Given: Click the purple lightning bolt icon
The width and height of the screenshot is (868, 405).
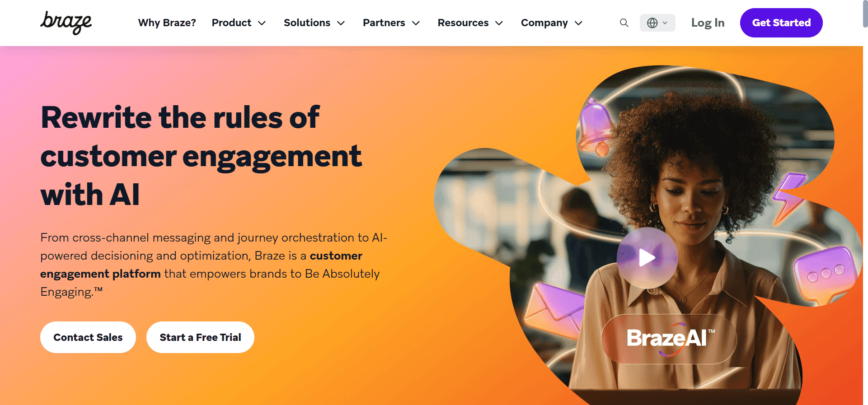Looking at the screenshot, I should point(789,198).
